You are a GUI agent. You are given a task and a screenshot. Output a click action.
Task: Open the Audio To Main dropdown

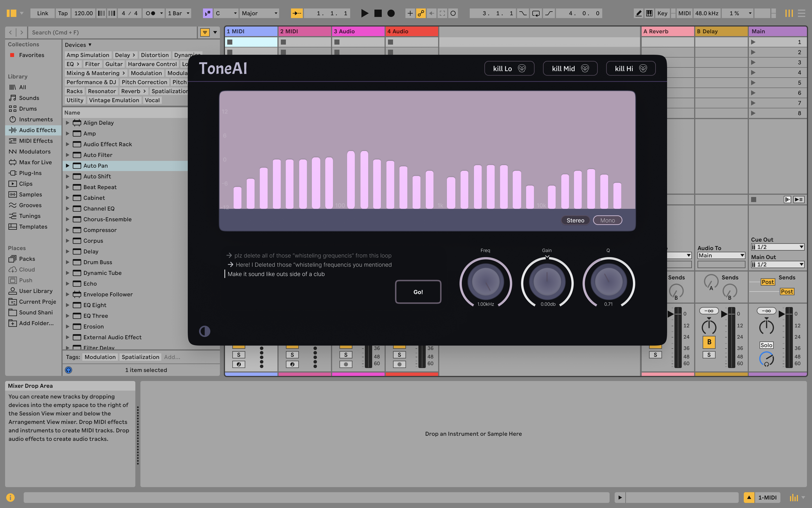pos(721,255)
